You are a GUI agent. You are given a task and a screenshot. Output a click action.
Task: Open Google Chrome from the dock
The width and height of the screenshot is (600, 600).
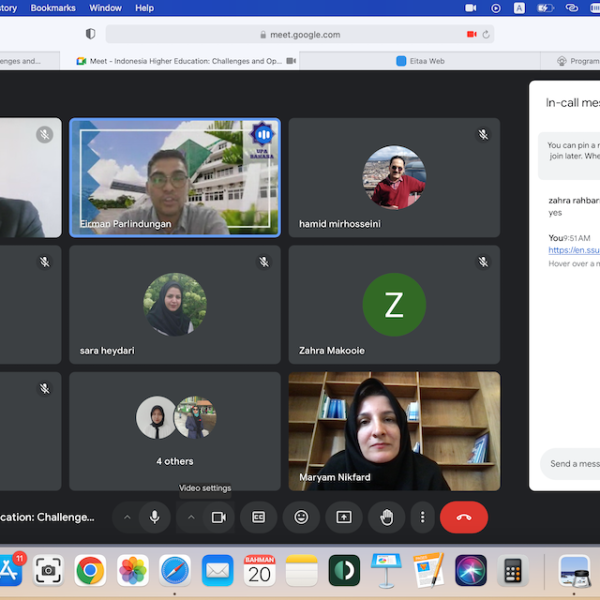(x=90, y=570)
